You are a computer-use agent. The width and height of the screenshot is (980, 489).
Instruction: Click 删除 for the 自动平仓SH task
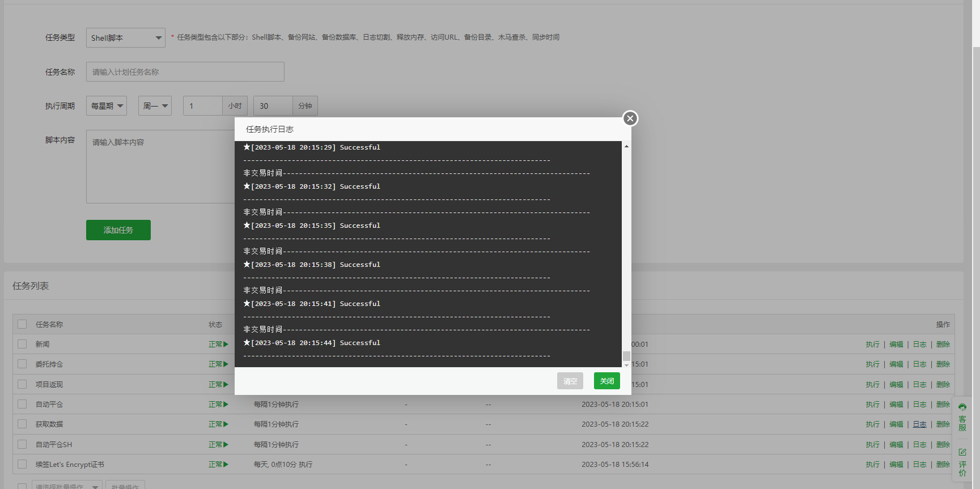[x=943, y=445]
